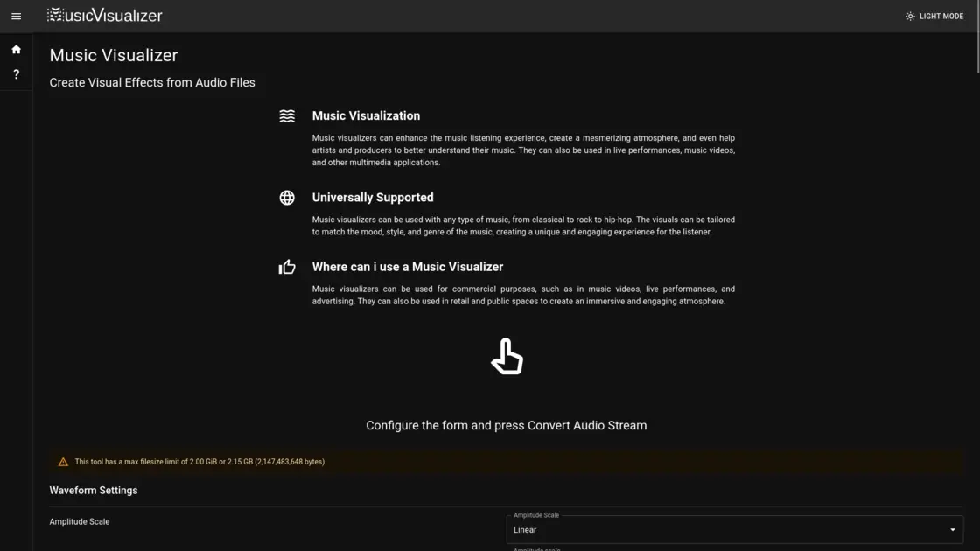
Task: Click the Amplitude Scale label row
Action: (80, 521)
